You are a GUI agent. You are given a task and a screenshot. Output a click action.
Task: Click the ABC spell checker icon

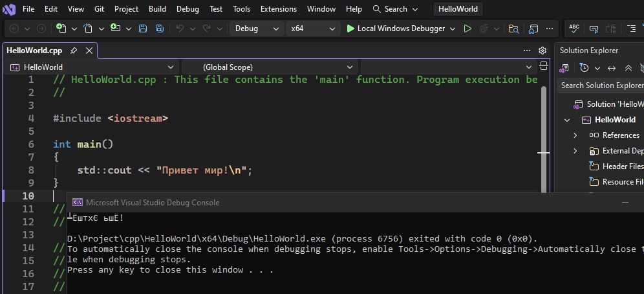pos(574,28)
